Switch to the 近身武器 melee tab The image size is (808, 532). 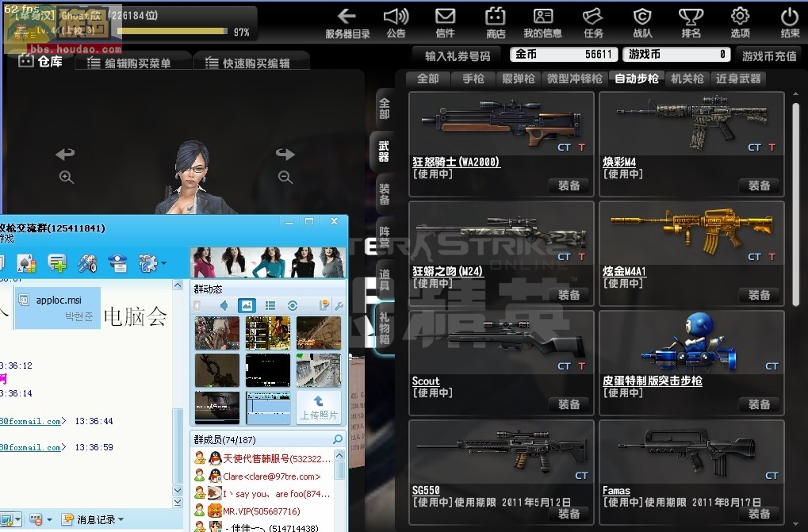pyautogui.click(x=738, y=78)
